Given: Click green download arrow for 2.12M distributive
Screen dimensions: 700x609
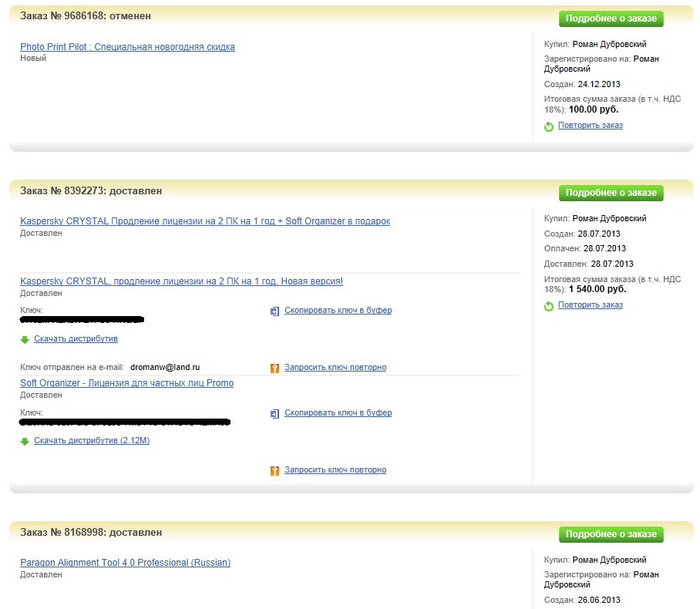Looking at the screenshot, I should [x=25, y=442].
